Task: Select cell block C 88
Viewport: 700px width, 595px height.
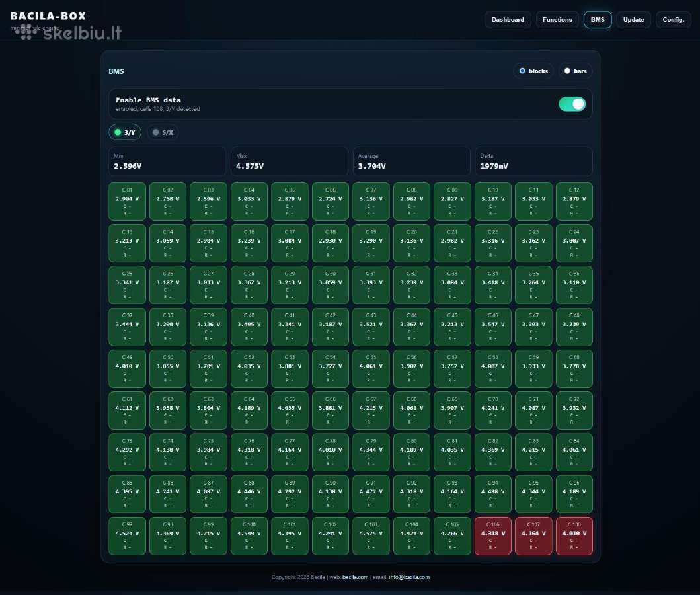Action: (x=249, y=494)
